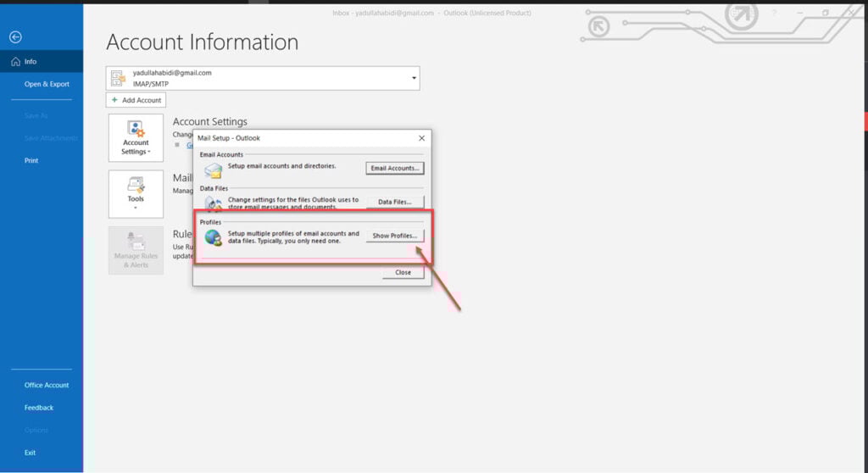Click the Profiles globe icon

point(213,237)
